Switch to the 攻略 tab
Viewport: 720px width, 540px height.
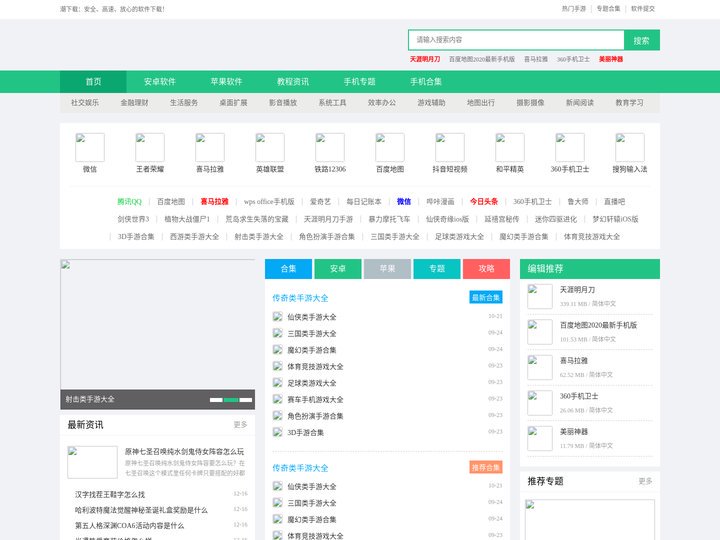(x=487, y=269)
